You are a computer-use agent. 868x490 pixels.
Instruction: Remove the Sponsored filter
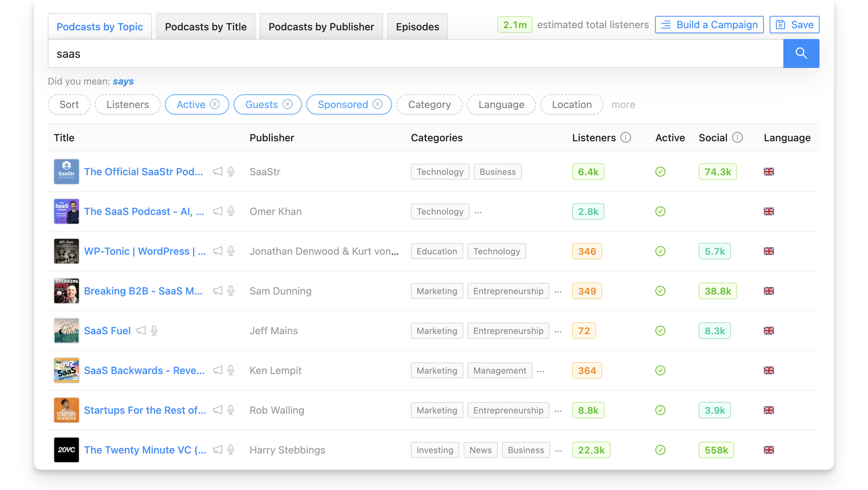(x=378, y=104)
